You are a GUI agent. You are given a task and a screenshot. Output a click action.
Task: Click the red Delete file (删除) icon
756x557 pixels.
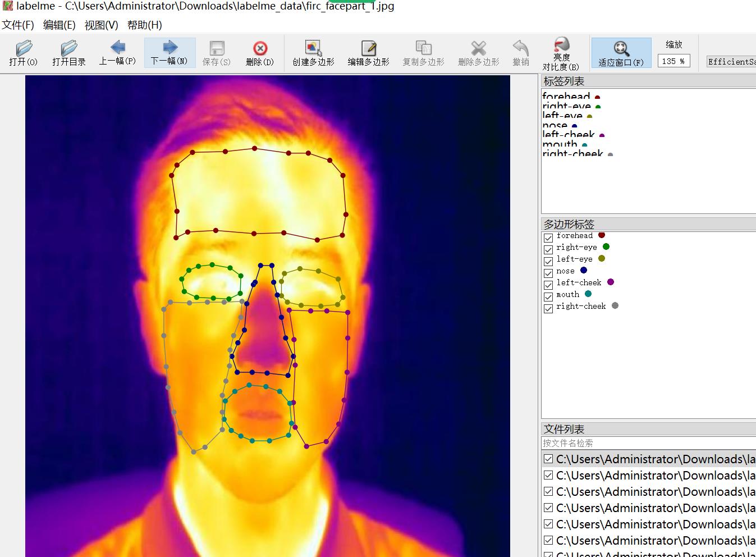click(x=260, y=53)
